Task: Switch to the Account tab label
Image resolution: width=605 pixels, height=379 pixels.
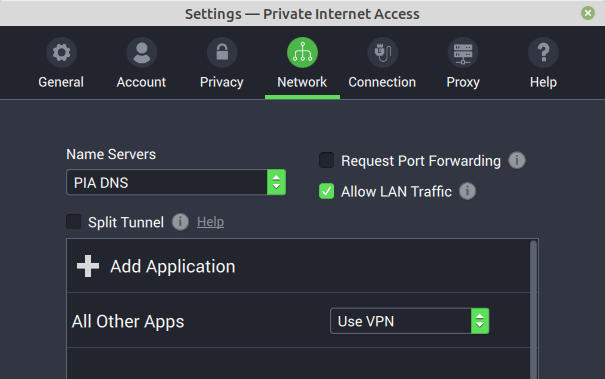Action: (x=141, y=82)
